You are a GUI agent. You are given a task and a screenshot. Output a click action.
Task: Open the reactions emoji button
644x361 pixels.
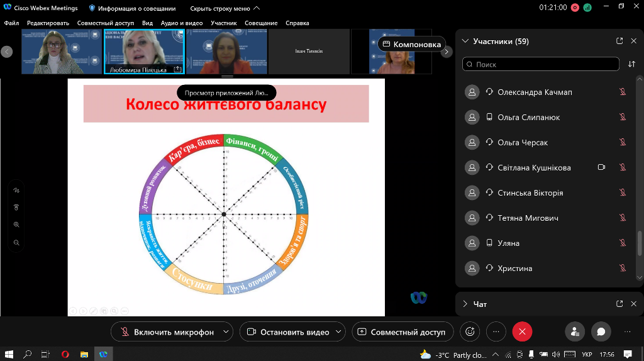[469, 331]
